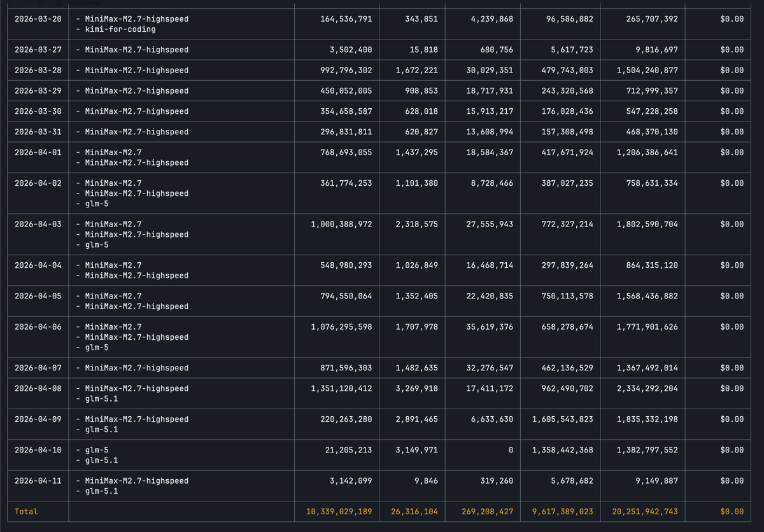Select the kimi-for-coding model entry
The width and height of the screenshot is (764, 532).
pos(120,29)
